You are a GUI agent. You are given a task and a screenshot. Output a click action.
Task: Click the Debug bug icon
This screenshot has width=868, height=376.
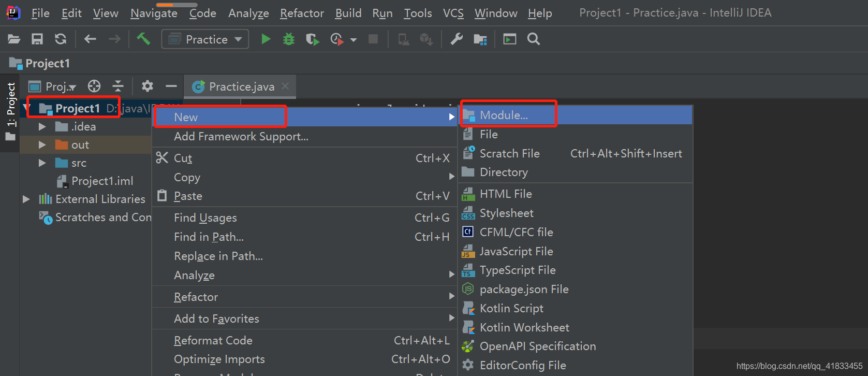pyautogui.click(x=289, y=39)
